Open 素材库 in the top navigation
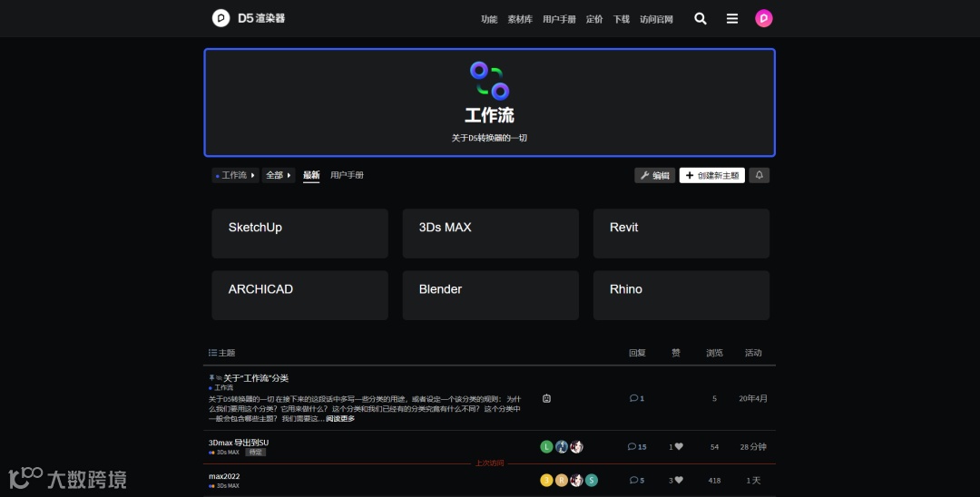The height and width of the screenshot is (497, 980). pos(520,19)
